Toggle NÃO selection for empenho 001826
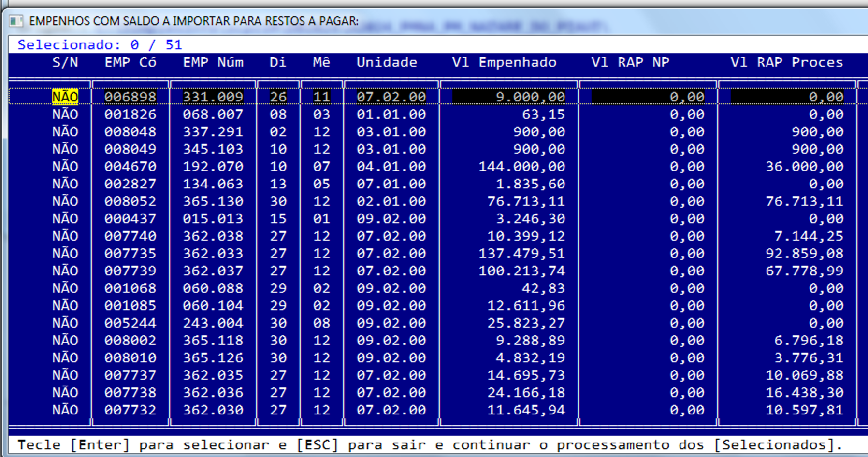 [65, 114]
